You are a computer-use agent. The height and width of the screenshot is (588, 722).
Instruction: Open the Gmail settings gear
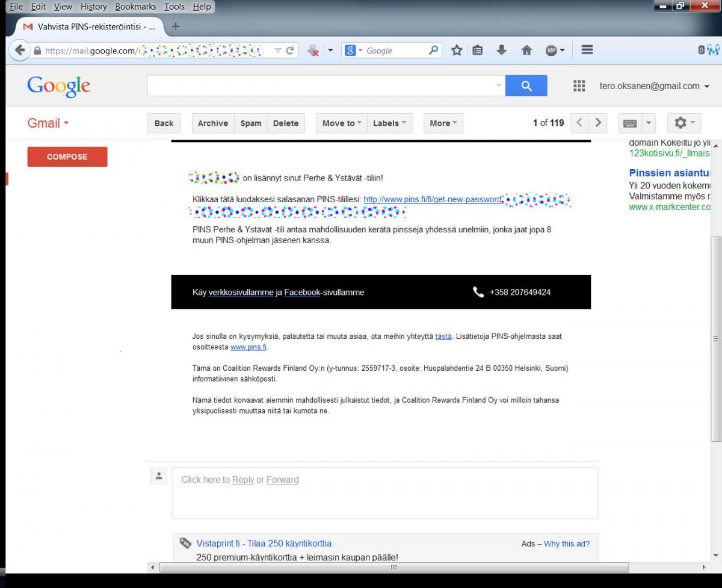[x=684, y=123]
